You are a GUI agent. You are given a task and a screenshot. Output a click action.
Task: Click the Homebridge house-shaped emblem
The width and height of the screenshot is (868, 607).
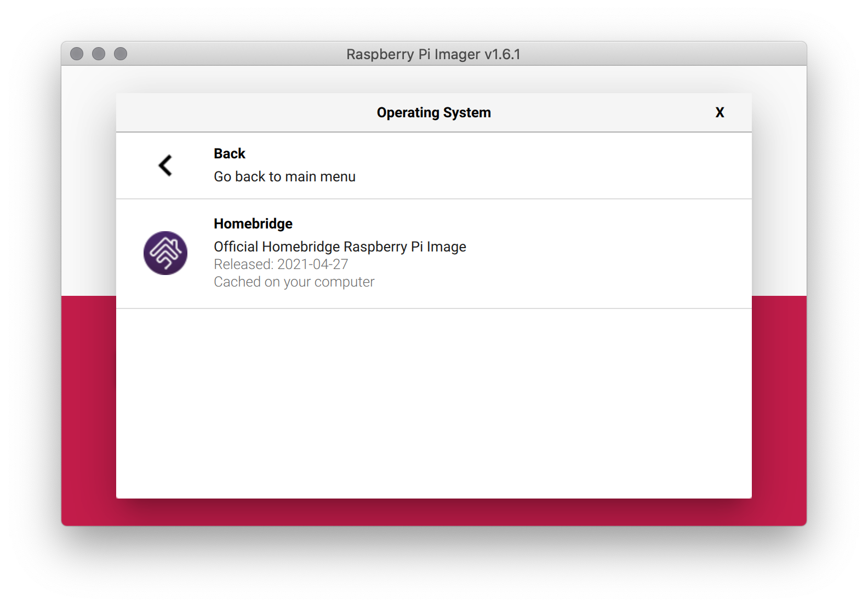click(165, 253)
